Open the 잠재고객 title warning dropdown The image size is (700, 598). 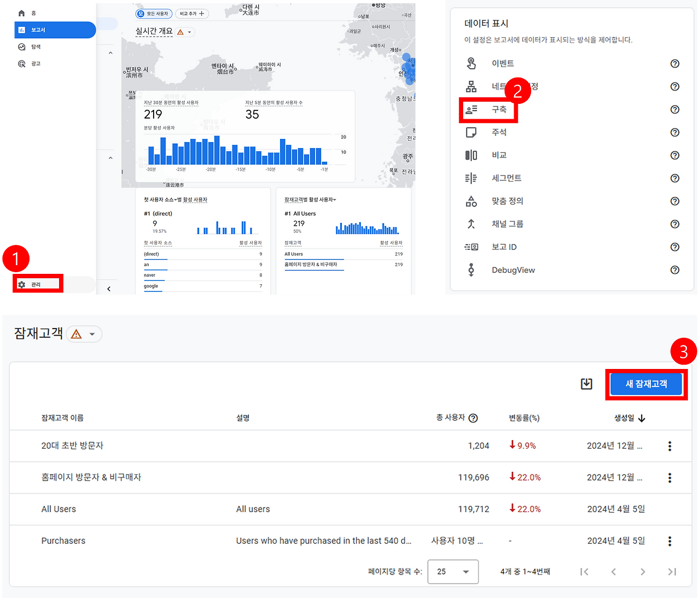click(x=84, y=334)
